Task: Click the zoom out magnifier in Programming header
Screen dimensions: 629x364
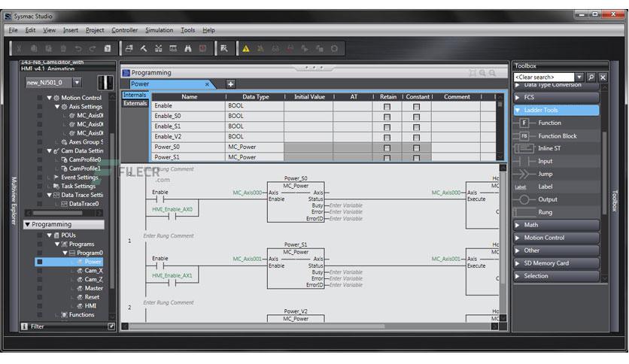Action: [x=492, y=73]
